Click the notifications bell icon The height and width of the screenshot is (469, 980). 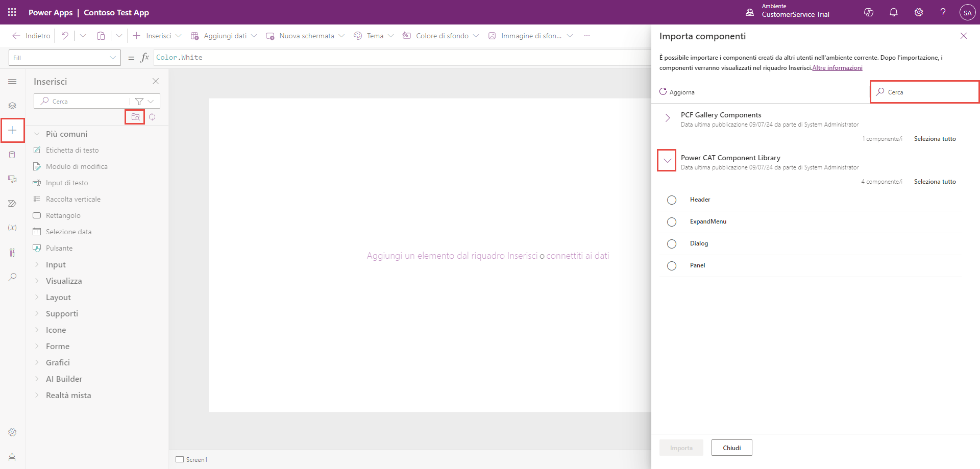coord(893,12)
